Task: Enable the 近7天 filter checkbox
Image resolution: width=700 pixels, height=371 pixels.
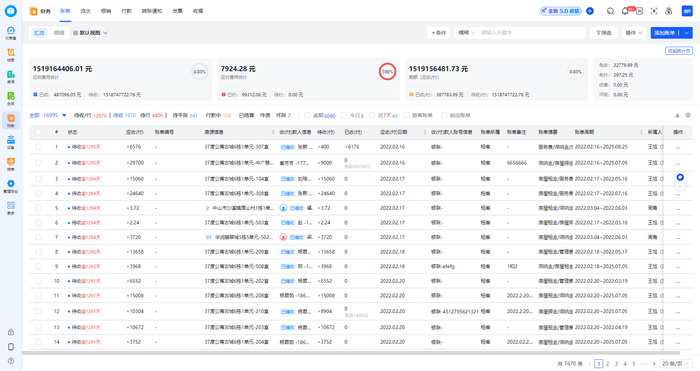Action: point(372,115)
